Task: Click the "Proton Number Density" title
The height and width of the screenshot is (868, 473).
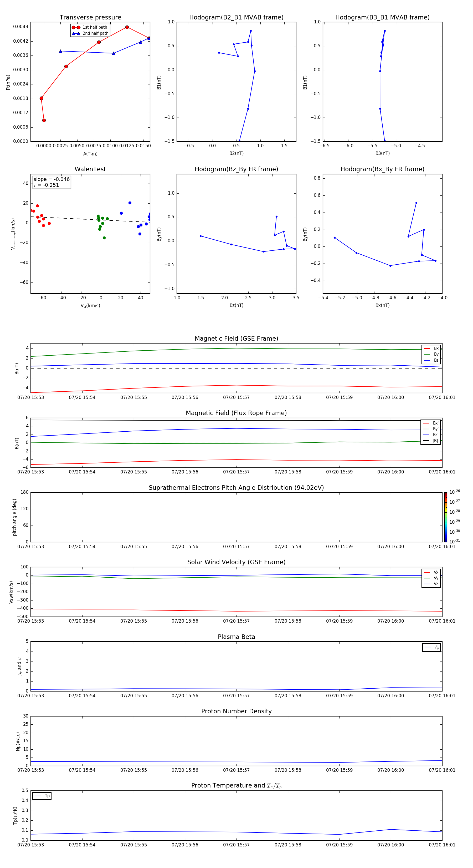Action: tap(236, 711)
